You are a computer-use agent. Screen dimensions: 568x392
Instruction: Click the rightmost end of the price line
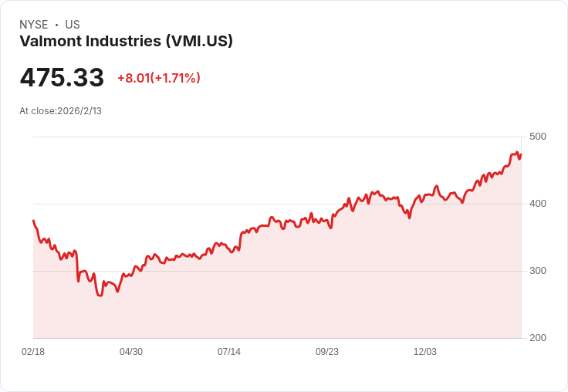(521, 155)
